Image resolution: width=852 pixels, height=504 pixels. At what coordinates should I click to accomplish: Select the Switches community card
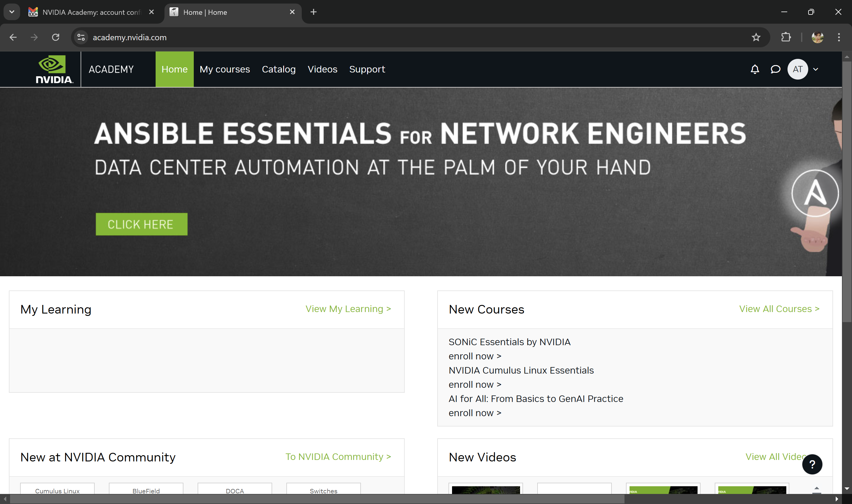point(323,489)
